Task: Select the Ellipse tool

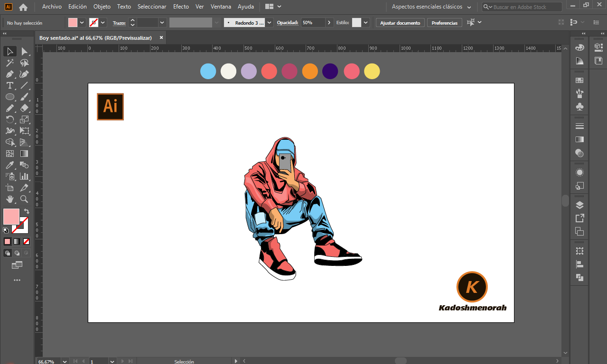Action: point(10,97)
